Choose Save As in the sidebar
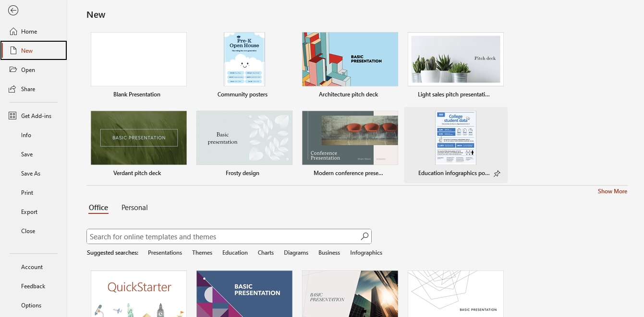This screenshot has height=317, width=644. coord(31,174)
